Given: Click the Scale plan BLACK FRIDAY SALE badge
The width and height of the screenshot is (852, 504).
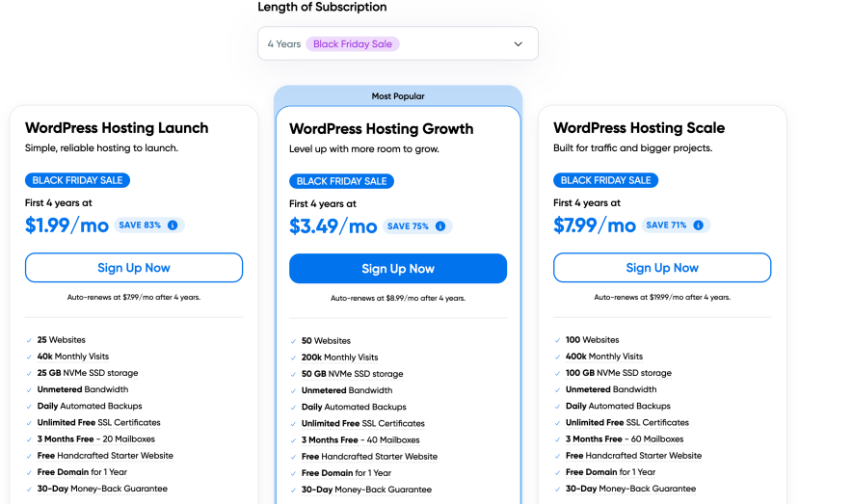Looking at the screenshot, I should point(605,180).
